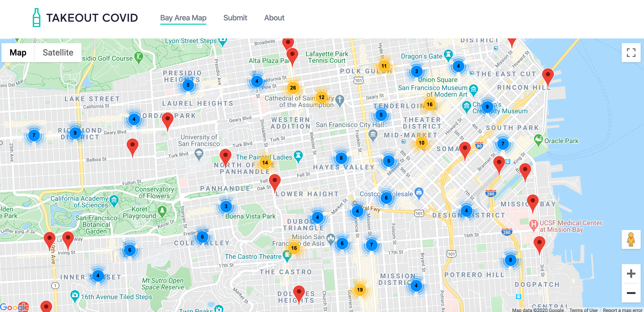Select the red pin in Dolores Heights
644x312 pixels.
299,294
